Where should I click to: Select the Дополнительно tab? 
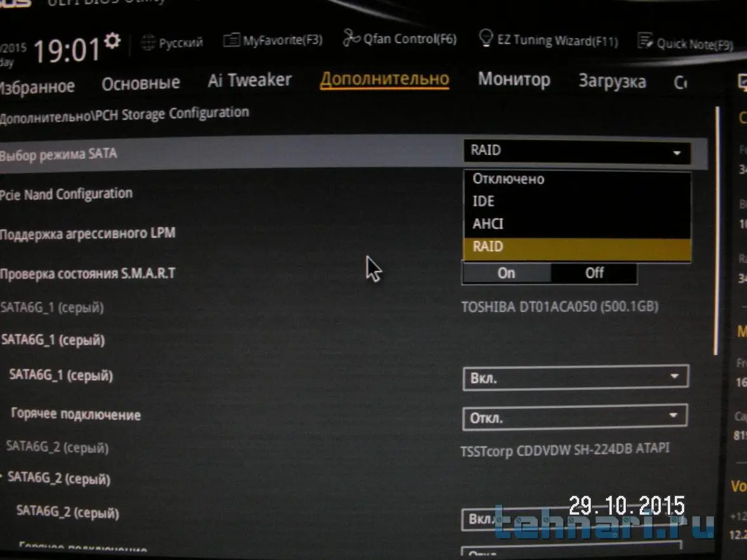click(384, 79)
